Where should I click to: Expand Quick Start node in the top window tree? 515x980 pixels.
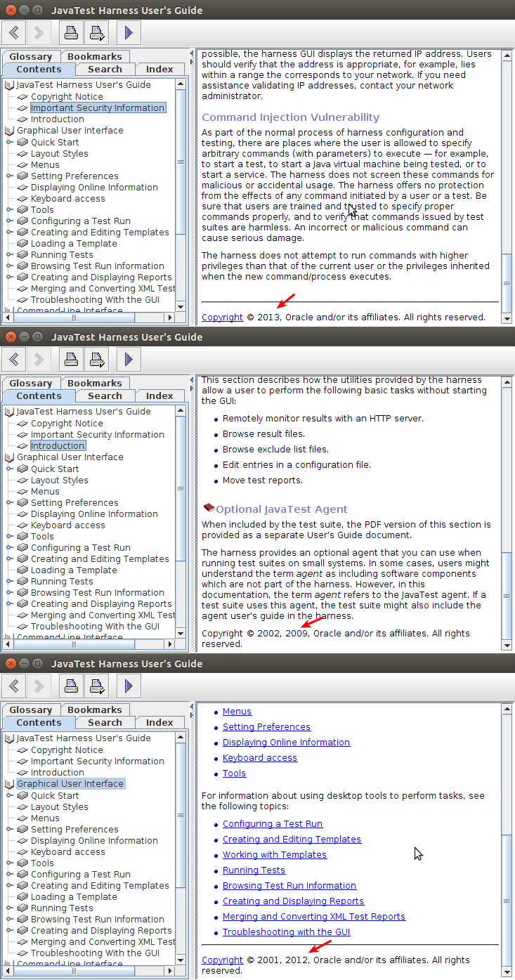(10, 143)
